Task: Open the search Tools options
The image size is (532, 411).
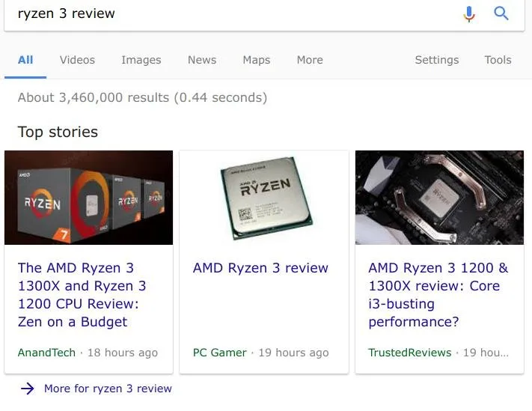Action: tap(498, 60)
